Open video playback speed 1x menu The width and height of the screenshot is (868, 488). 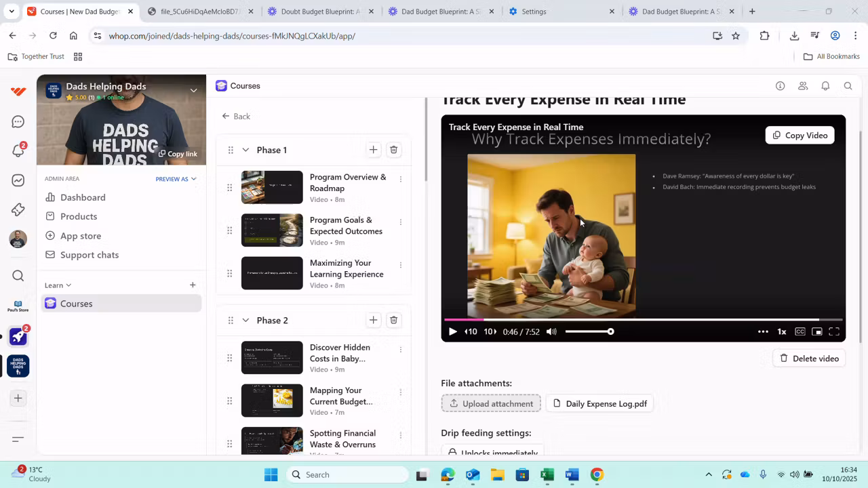click(781, 331)
